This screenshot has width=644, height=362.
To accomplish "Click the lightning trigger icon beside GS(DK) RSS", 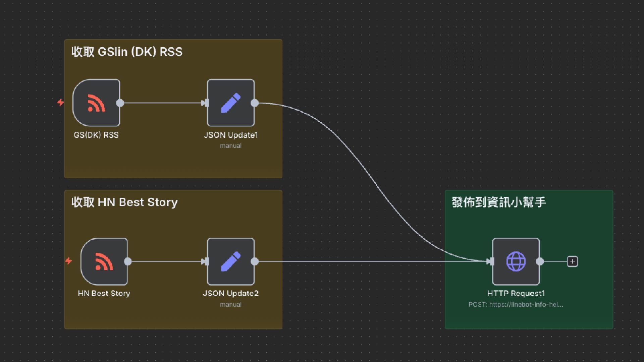I will click(x=60, y=102).
